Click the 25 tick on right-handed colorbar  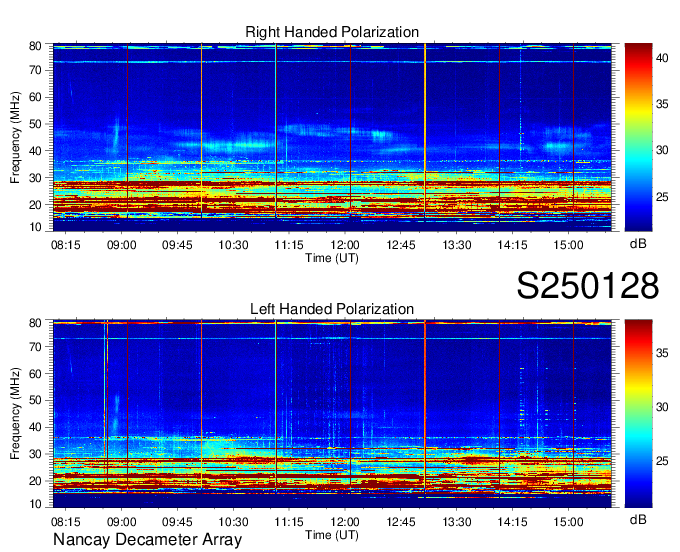(x=662, y=197)
